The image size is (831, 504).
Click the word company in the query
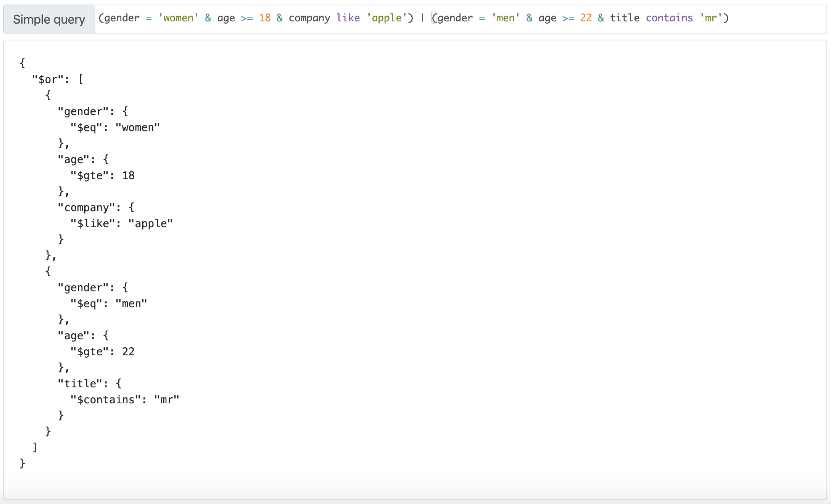(309, 18)
